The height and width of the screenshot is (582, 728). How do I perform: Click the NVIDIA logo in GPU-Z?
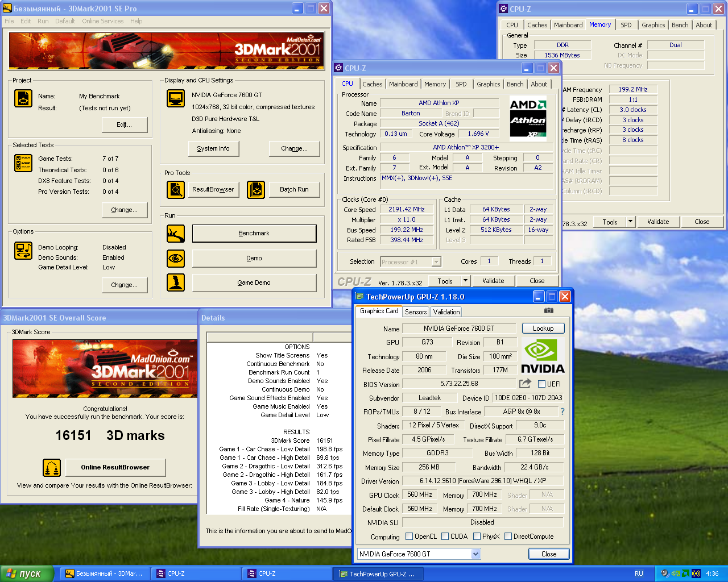(x=543, y=356)
